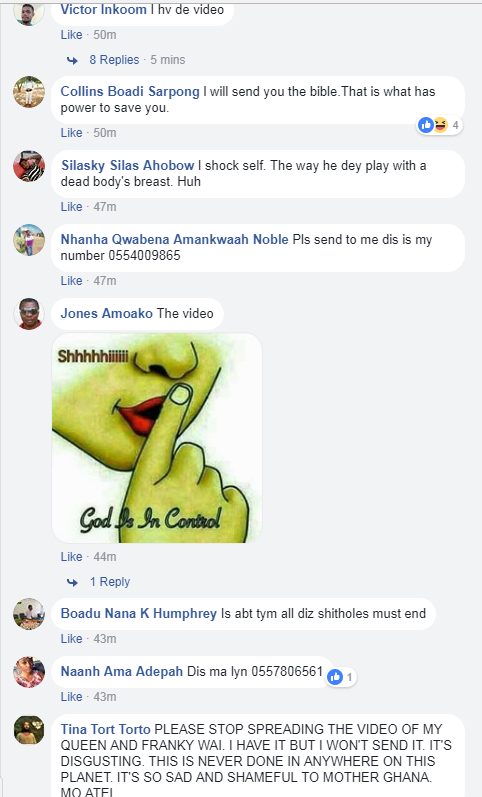The height and width of the screenshot is (797, 482).
Task: Open the 'God Is In Control' image
Action: [157, 438]
